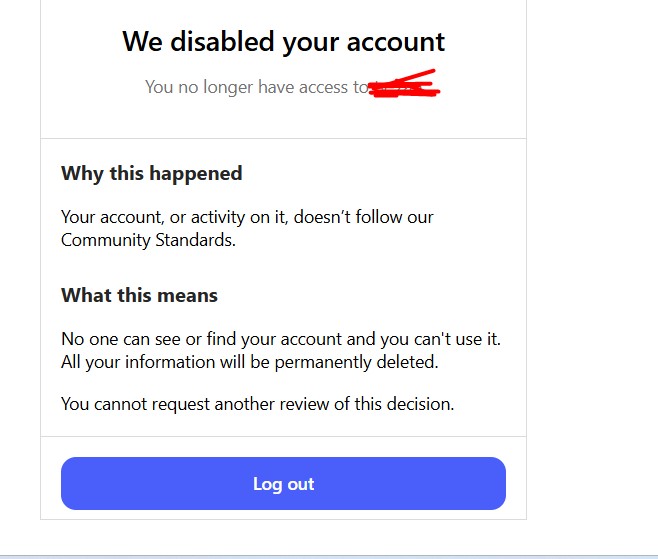The image size is (658, 559).
Task: Click the "Your account, or activity on it" line
Action: click(247, 216)
